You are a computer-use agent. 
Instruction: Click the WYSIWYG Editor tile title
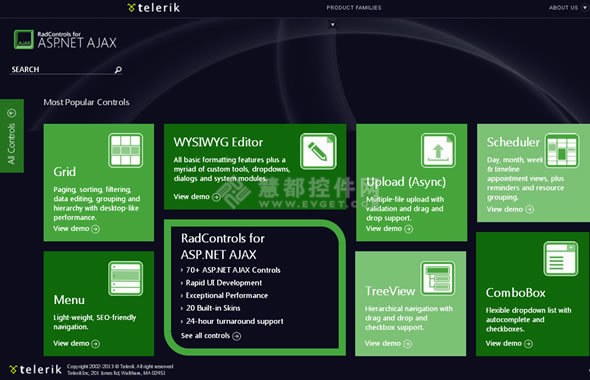[x=218, y=142]
